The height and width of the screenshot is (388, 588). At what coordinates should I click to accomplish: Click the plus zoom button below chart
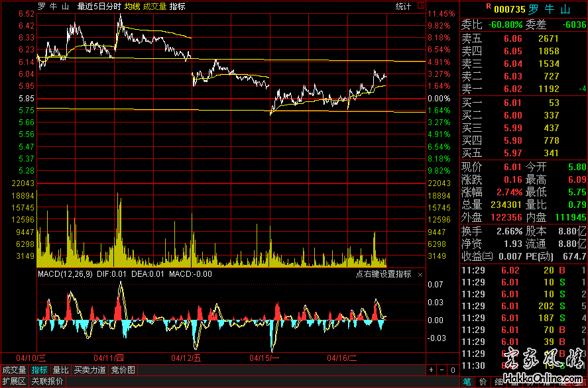(x=431, y=370)
